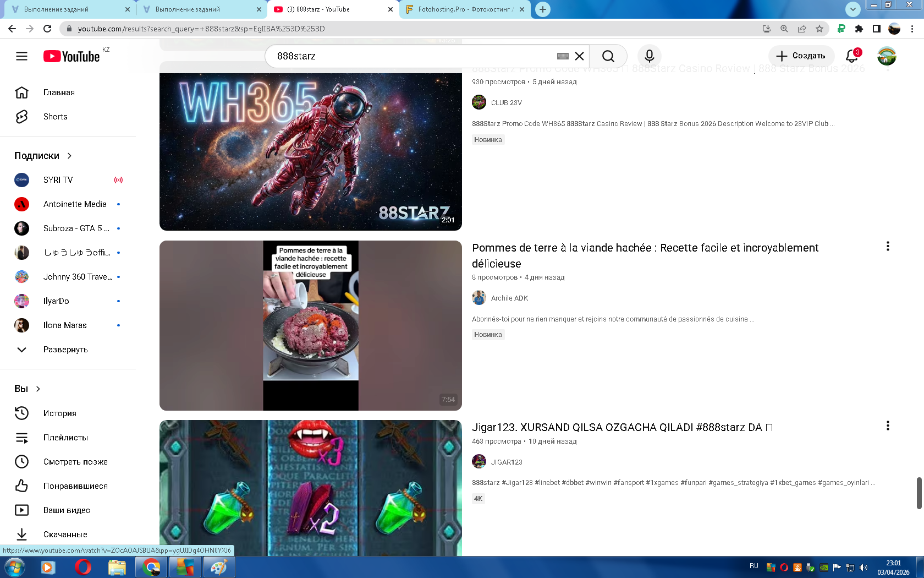
Task: Open the Archile ADK channel avatar
Action: [x=479, y=298]
